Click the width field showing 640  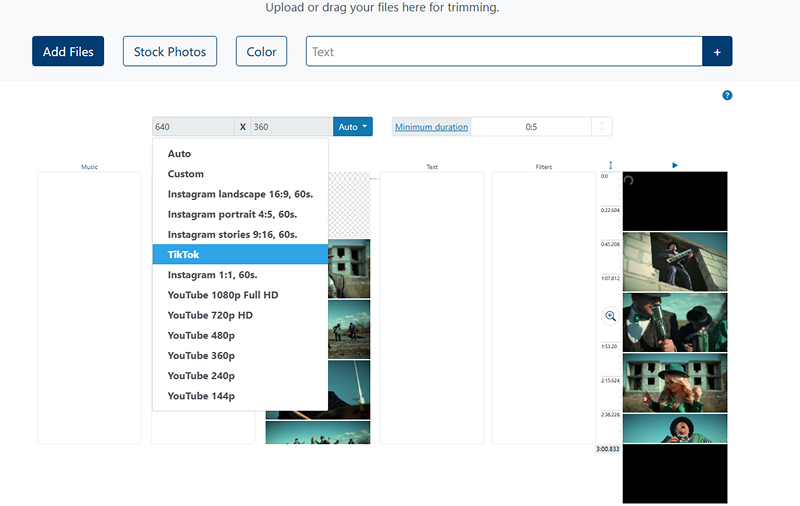point(193,127)
